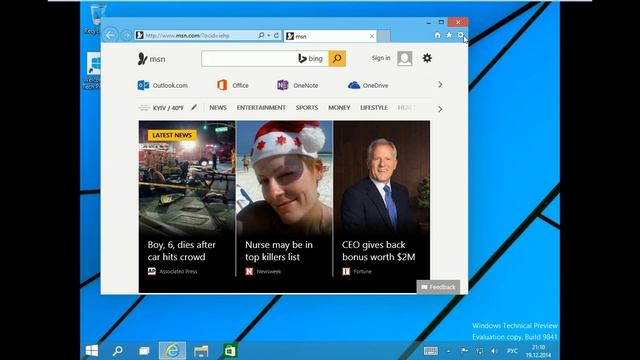Click Sign in link
Screen dimensions: 640x360
381,58
